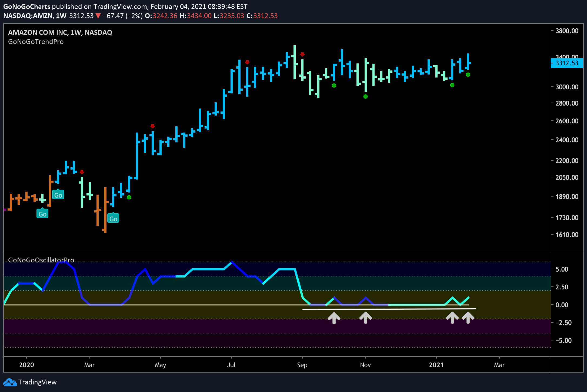This screenshot has height=392, width=587.
Task: Click the green dot in early October
Action: 334,86
